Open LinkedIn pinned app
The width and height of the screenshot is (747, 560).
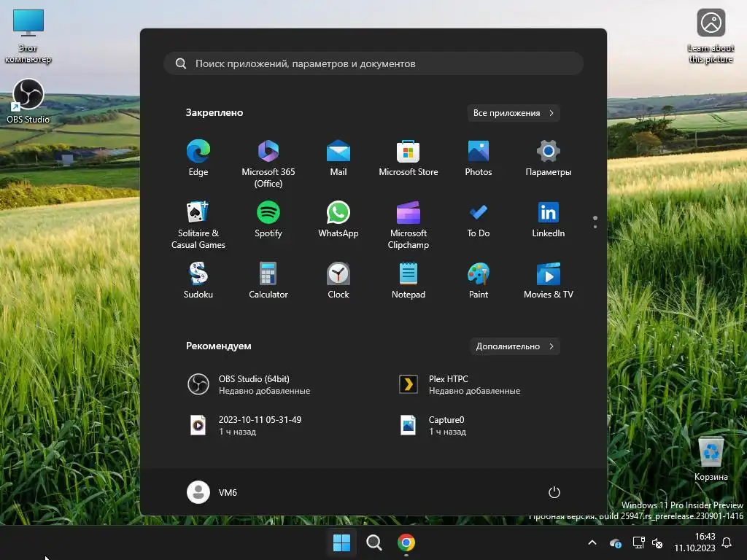[549, 220]
